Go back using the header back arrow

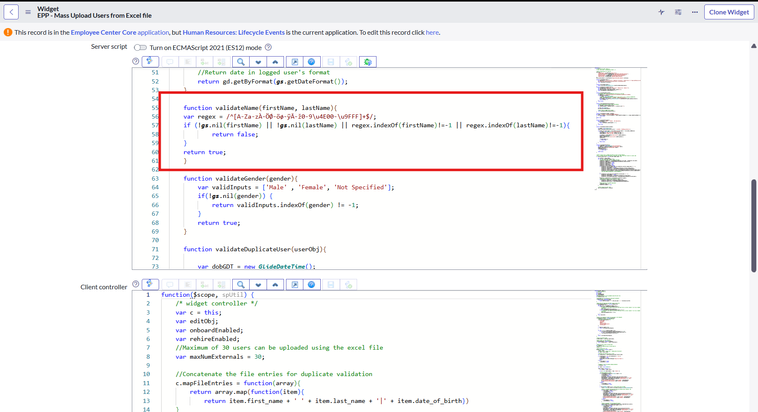11,12
